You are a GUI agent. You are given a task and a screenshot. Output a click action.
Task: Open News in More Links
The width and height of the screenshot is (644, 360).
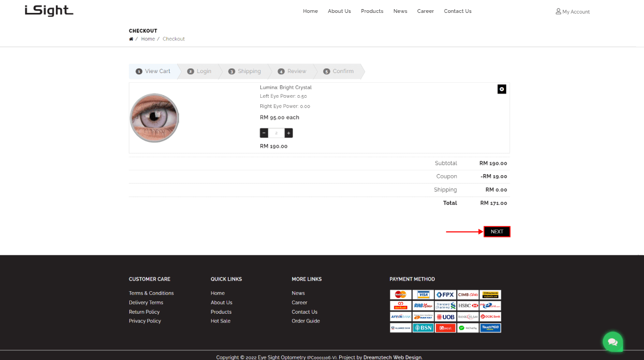298,293
